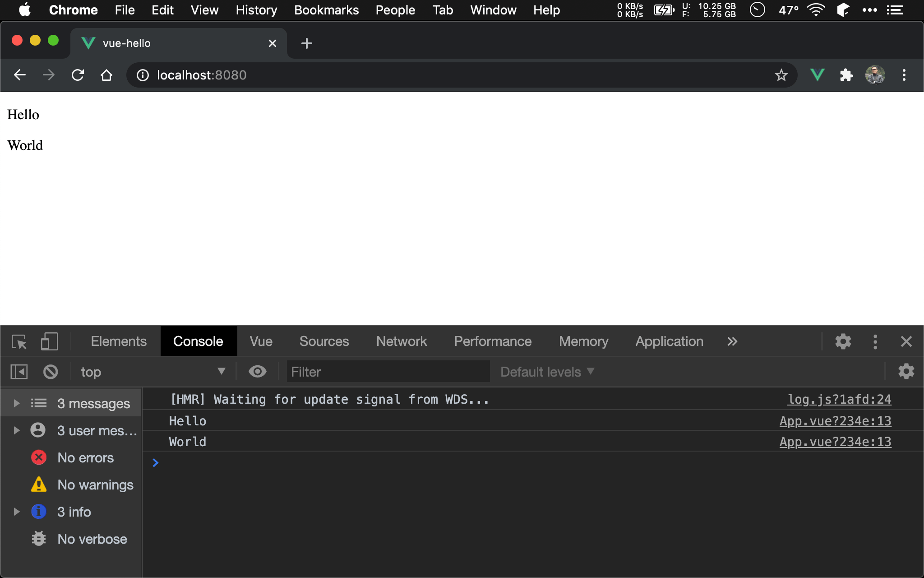924x578 pixels.
Task: Toggle the console sidebar panel icon
Action: (x=19, y=372)
